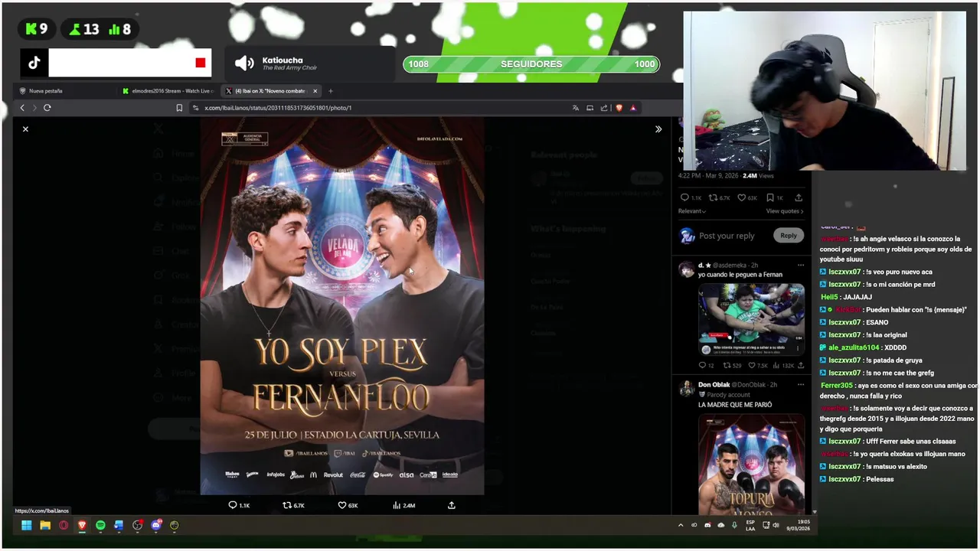Share the photo with the upload icon

[x=452, y=505]
